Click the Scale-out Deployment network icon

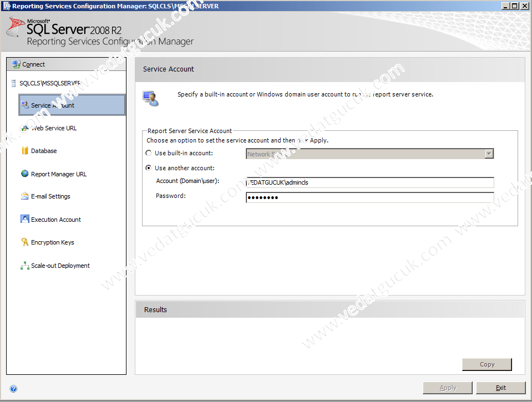[x=25, y=265]
